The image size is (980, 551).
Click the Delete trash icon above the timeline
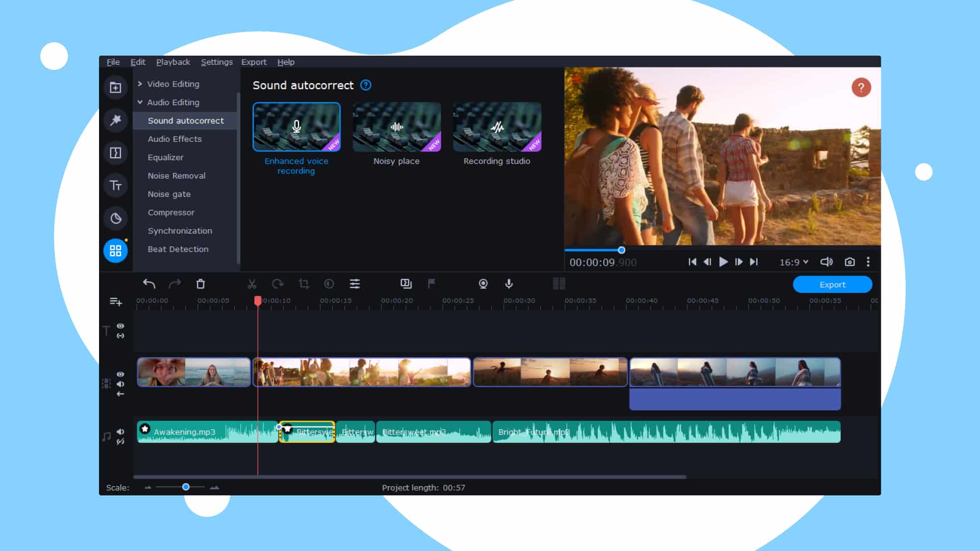pos(201,284)
